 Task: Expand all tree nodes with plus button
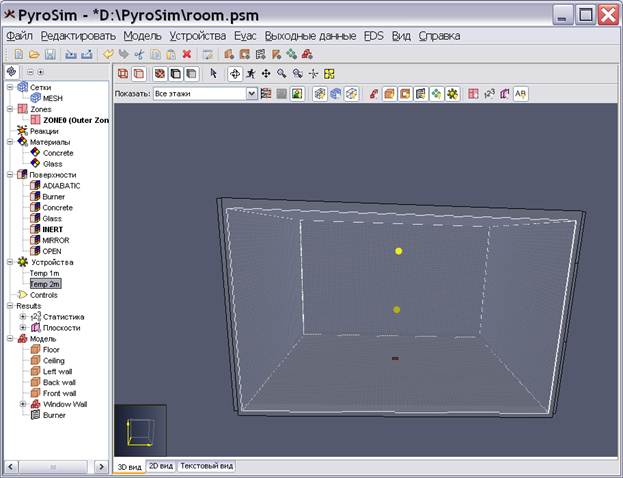point(40,72)
